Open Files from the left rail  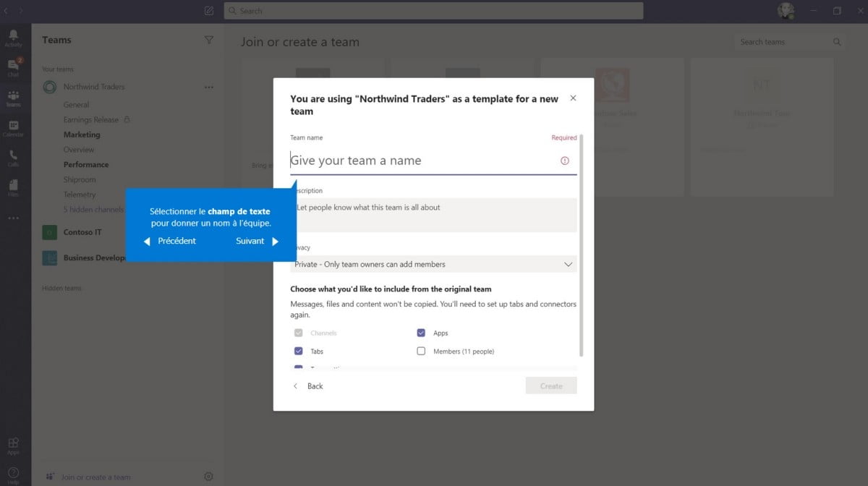(x=13, y=187)
